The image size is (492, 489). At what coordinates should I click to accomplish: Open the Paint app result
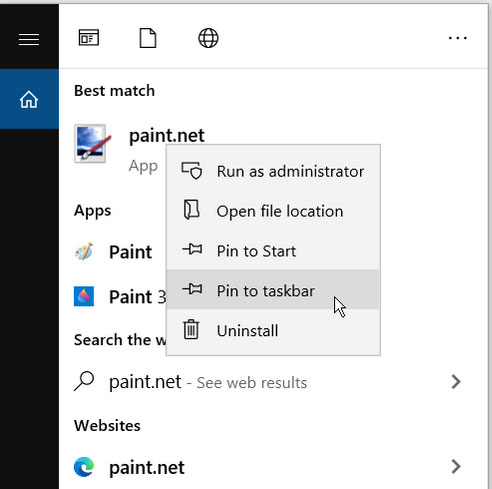point(130,252)
